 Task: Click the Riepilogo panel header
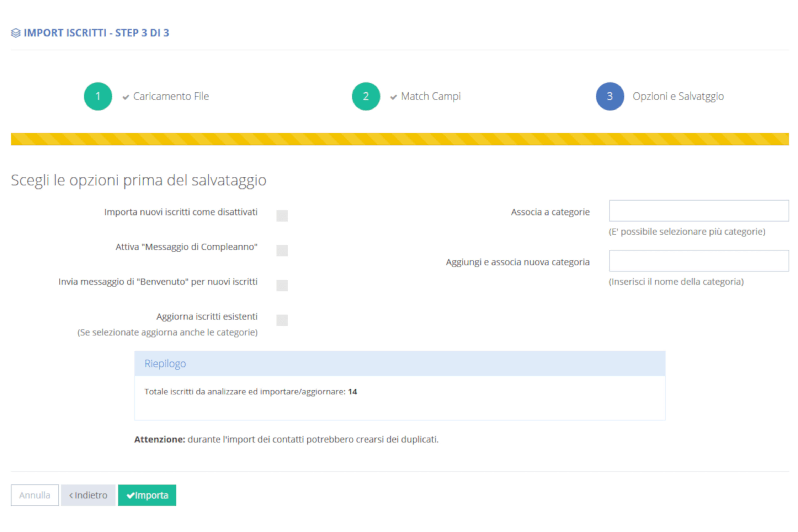[x=400, y=364]
